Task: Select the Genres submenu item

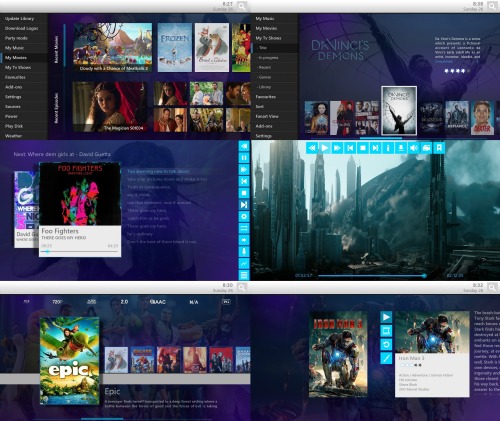Action: tap(275, 77)
